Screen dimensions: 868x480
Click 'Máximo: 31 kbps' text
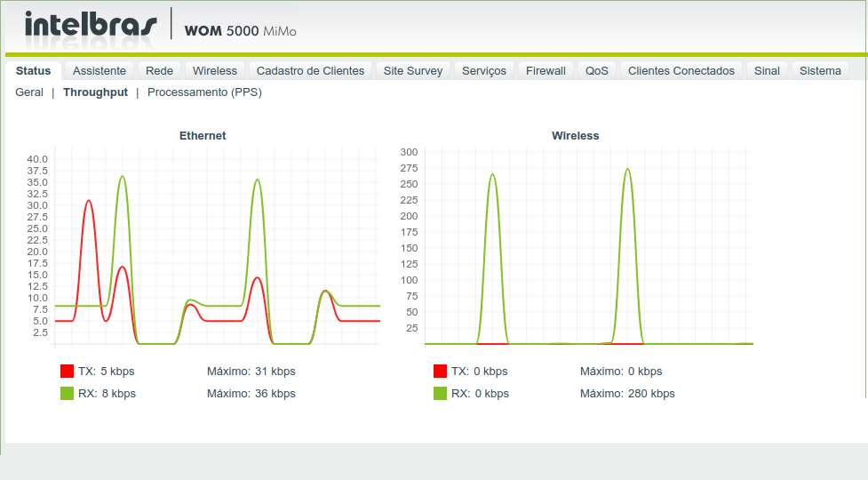[251, 371]
